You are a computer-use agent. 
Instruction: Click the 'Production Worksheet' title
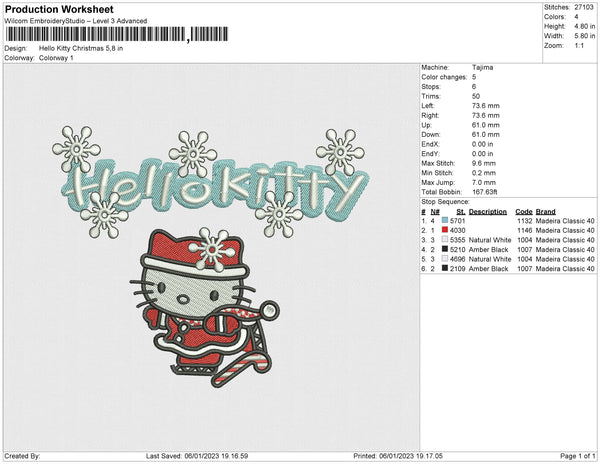[x=59, y=9]
